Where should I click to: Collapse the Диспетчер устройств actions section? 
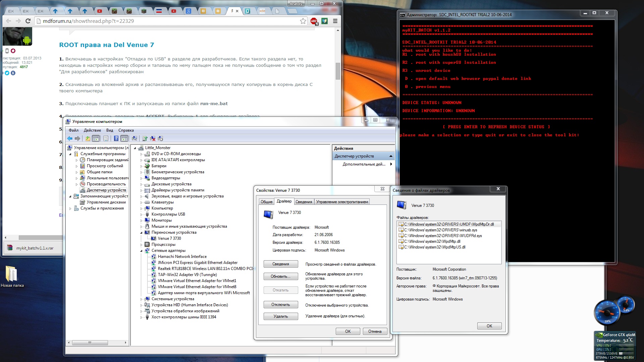point(391,156)
